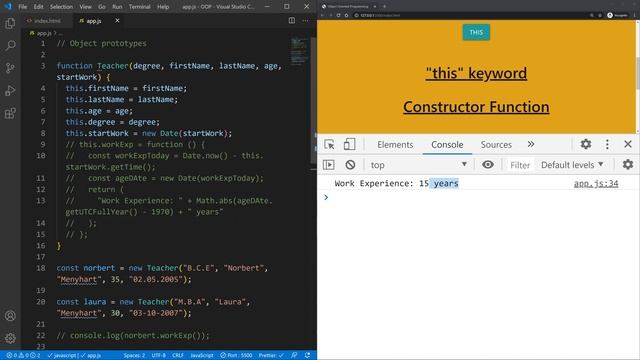Image resolution: width=640 pixels, height=360 pixels.
Task: Open a new browser tab
Action: tap(384, 7)
